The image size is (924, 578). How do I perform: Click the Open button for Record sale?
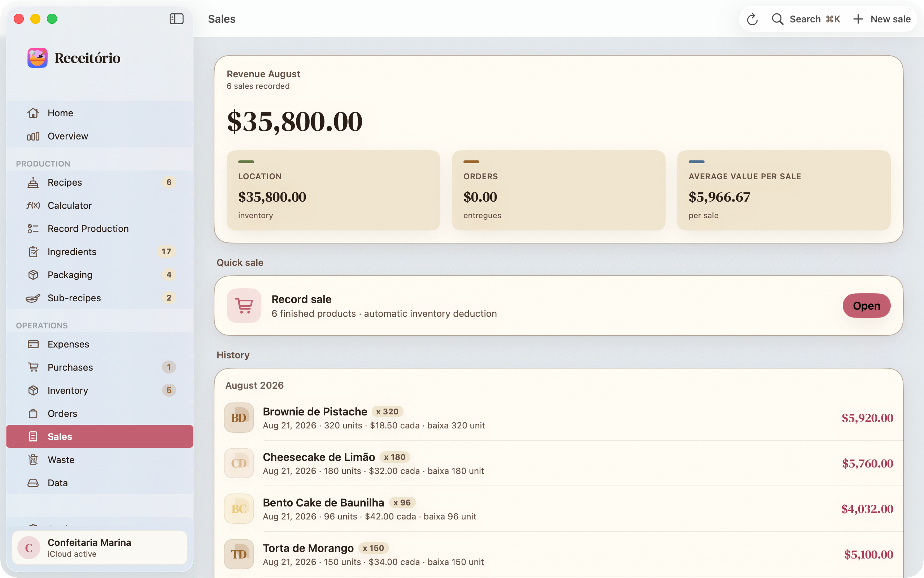coord(866,306)
